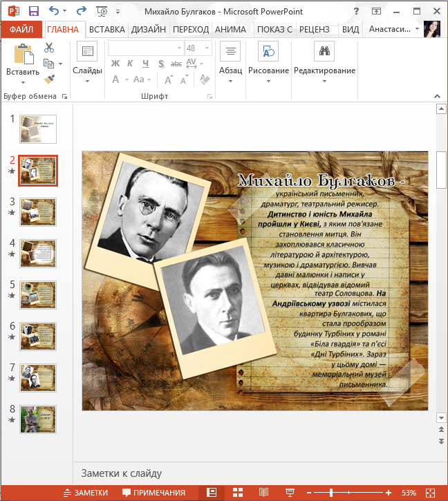Click the Cut scissors icon
Viewport: 448px width, 501px height.
pos(49,48)
